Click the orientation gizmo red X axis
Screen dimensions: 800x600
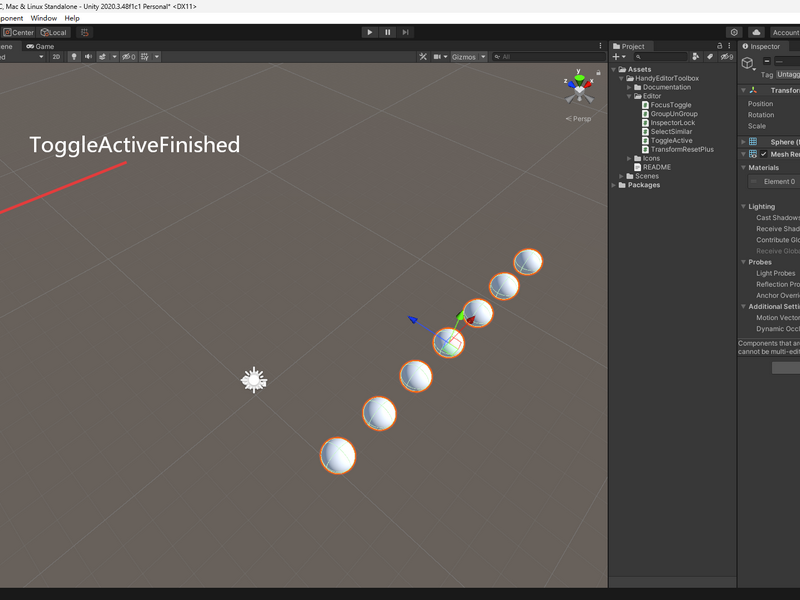[588, 84]
